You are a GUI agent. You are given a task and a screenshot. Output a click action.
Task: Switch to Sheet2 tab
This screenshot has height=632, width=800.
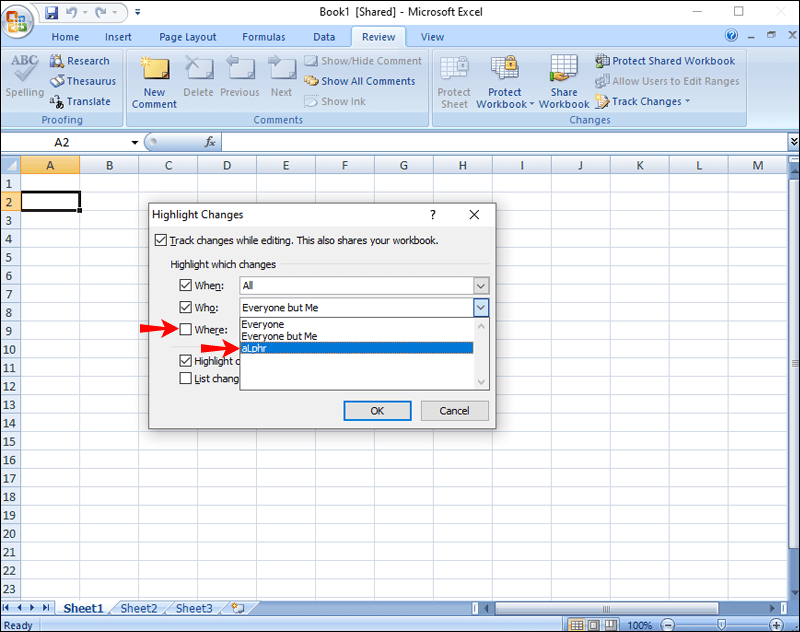point(139,608)
